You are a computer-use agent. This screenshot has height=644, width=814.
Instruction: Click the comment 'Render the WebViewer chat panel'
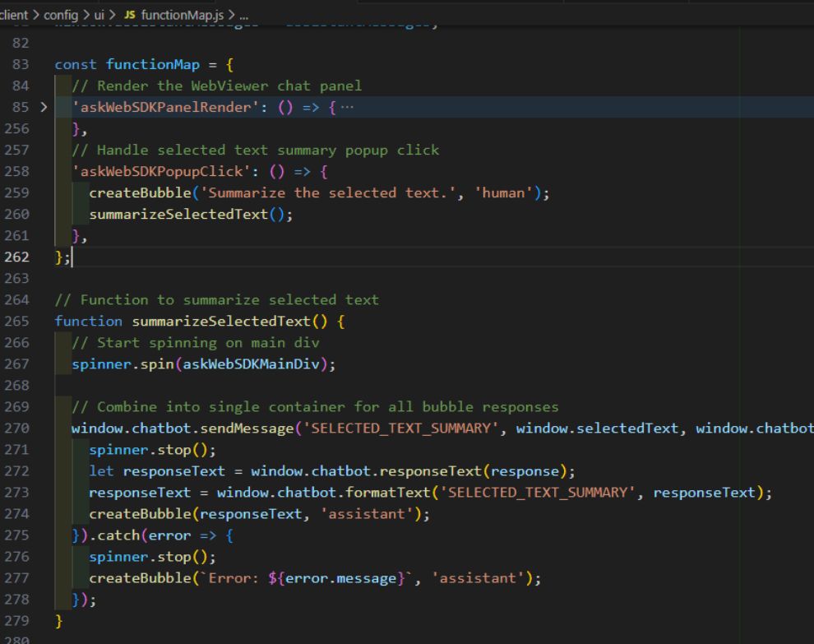coord(216,86)
